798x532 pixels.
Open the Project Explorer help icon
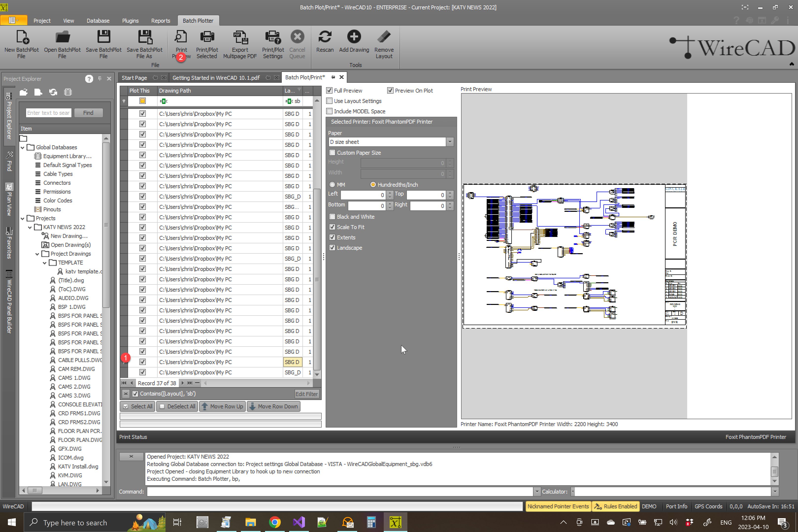(89, 79)
